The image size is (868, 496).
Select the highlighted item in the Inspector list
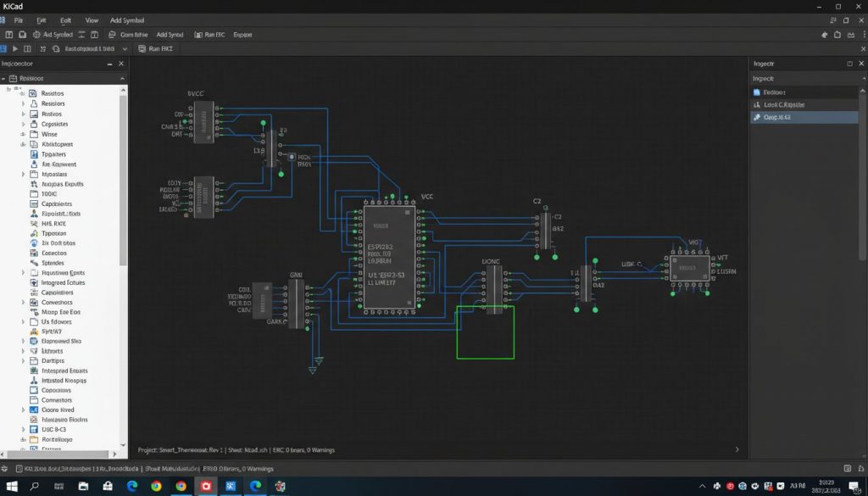801,117
